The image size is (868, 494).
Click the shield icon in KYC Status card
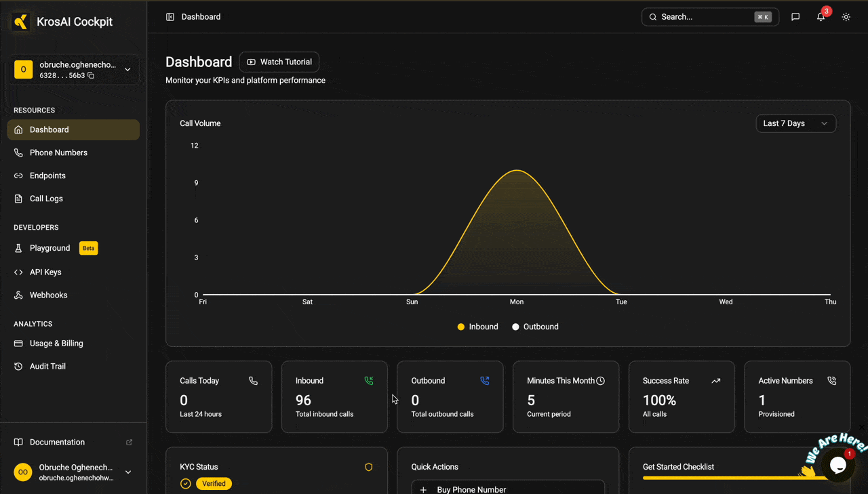[369, 467]
